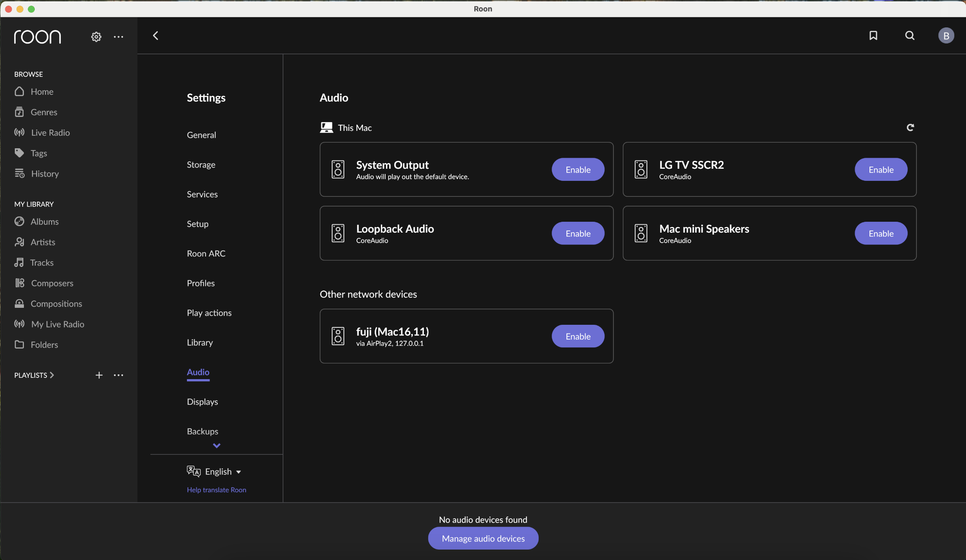Open Albums in My Library

[x=37, y=222]
